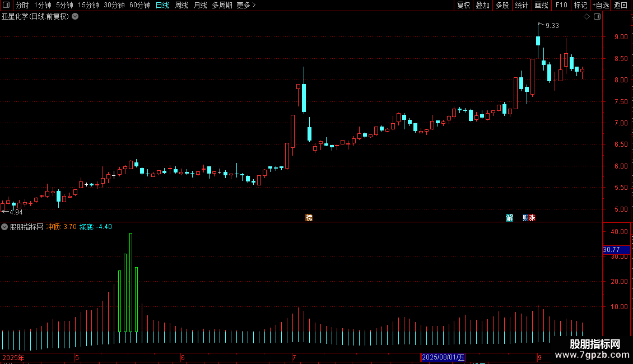The height and width of the screenshot is (364, 633).
Task: Open the 财 event marker on the chart
Action: tap(525, 217)
